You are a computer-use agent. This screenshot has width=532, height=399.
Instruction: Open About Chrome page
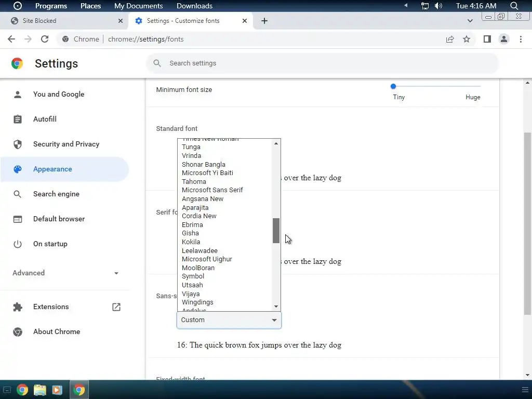[x=64, y=331]
